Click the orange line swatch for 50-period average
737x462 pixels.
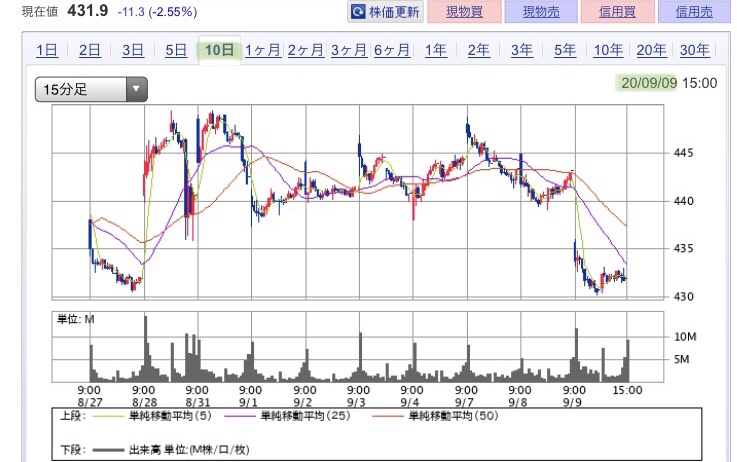click(387, 416)
